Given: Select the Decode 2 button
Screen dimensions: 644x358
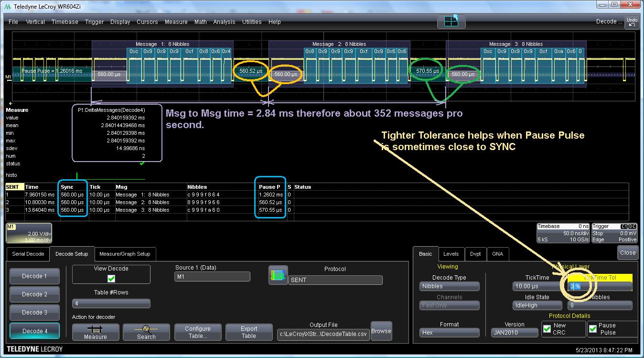Looking at the screenshot, I should point(35,294).
